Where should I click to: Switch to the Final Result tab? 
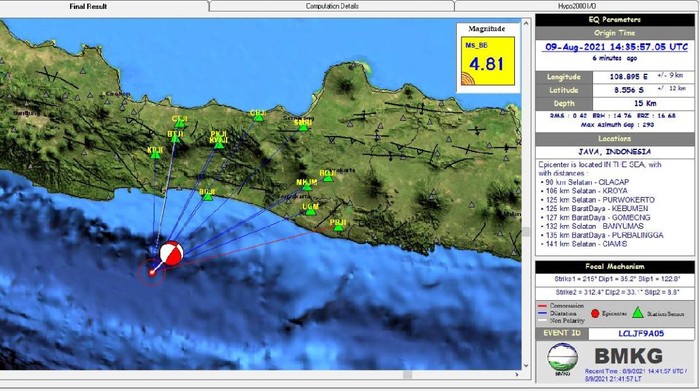point(88,6)
